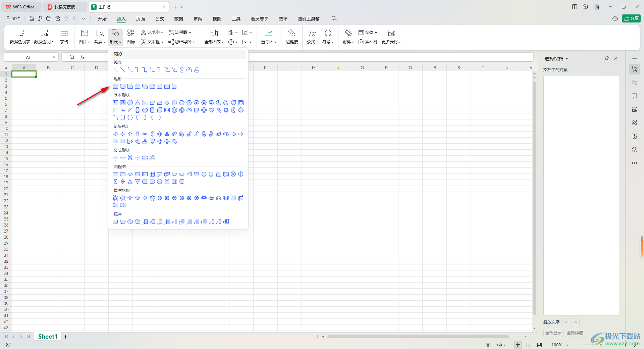Insert the heart from 基本形状
The height and width of the screenshot is (349, 644).
coord(211,110)
